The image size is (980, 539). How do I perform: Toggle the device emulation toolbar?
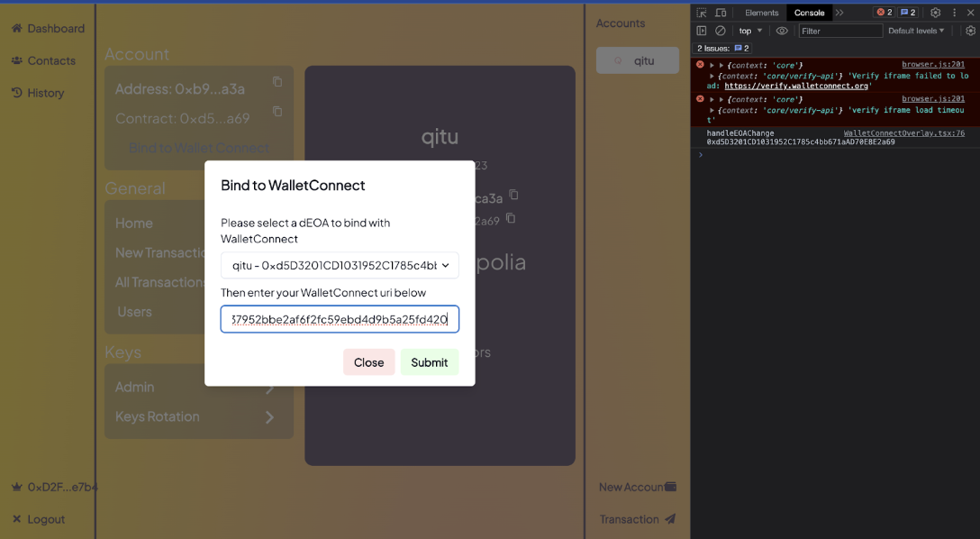click(721, 12)
